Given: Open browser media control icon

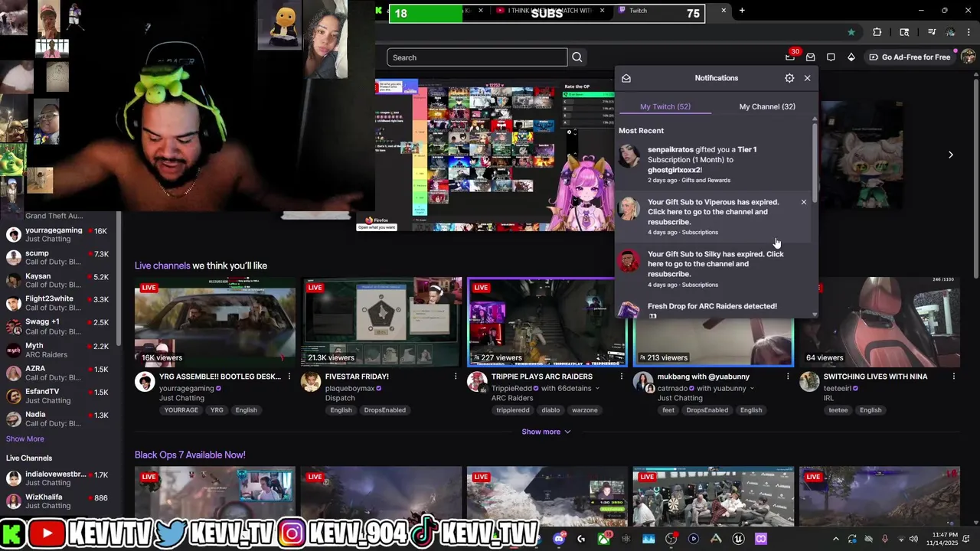Looking at the screenshot, I should tap(931, 32).
